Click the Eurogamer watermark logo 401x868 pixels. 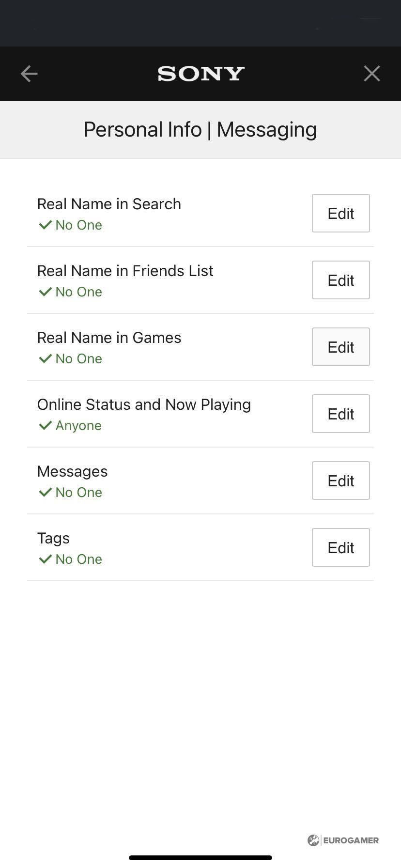point(343,840)
